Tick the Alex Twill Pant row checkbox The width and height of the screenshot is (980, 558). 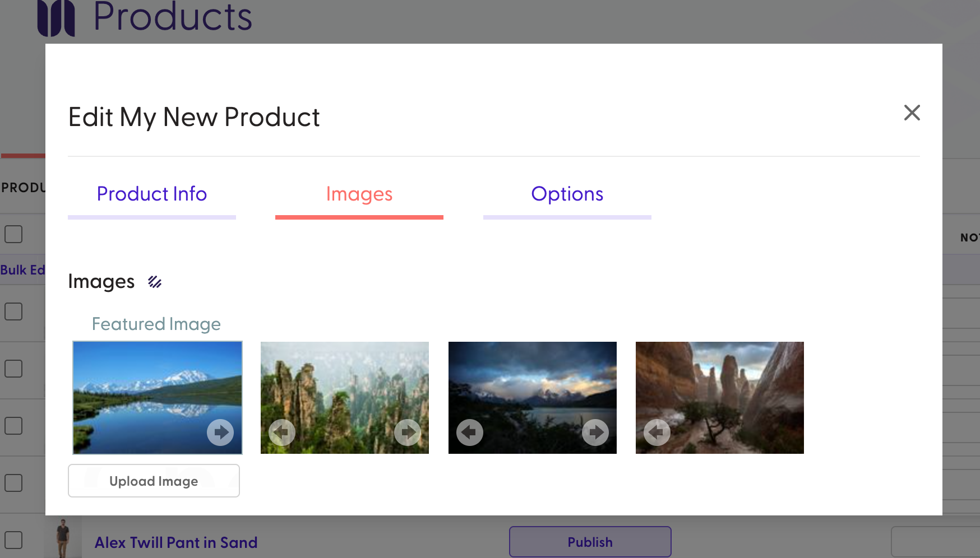(x=13, y=540)
